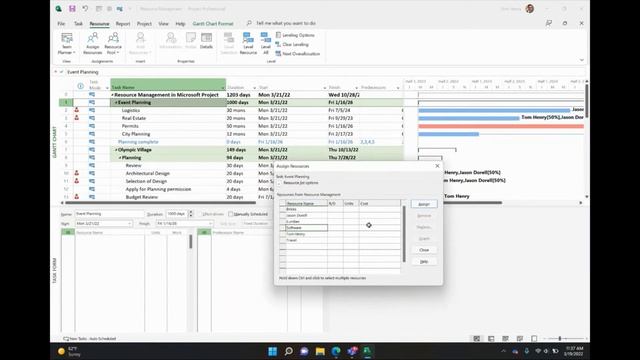Viewport: 640px width, 360px height.
Task: Select the indicators column header info icon
Action: (x=80, y=86)
